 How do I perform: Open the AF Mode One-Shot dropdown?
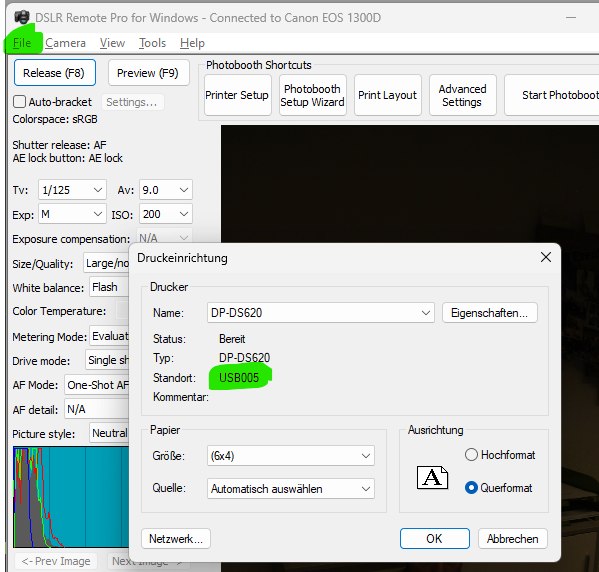tap(97, 384)
